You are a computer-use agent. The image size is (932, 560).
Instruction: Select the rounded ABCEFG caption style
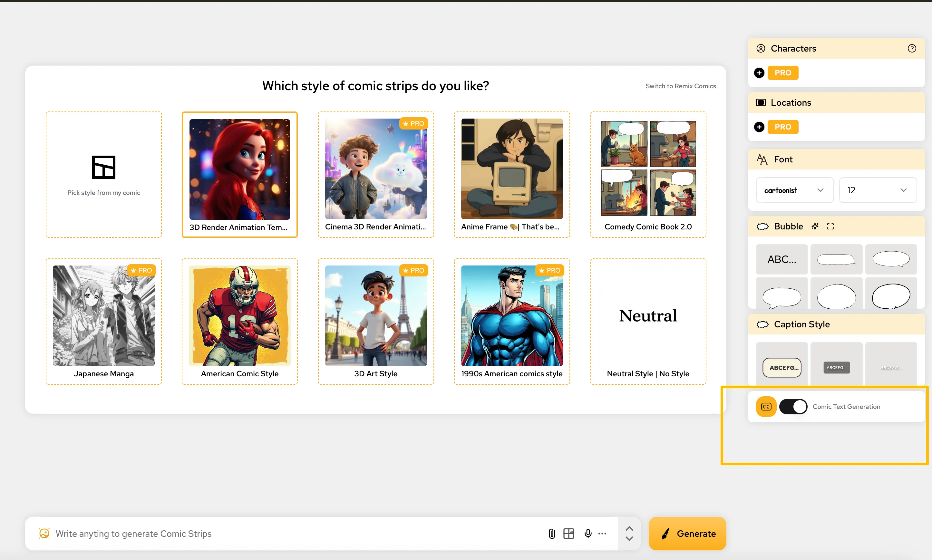click(x=782, y=368)
